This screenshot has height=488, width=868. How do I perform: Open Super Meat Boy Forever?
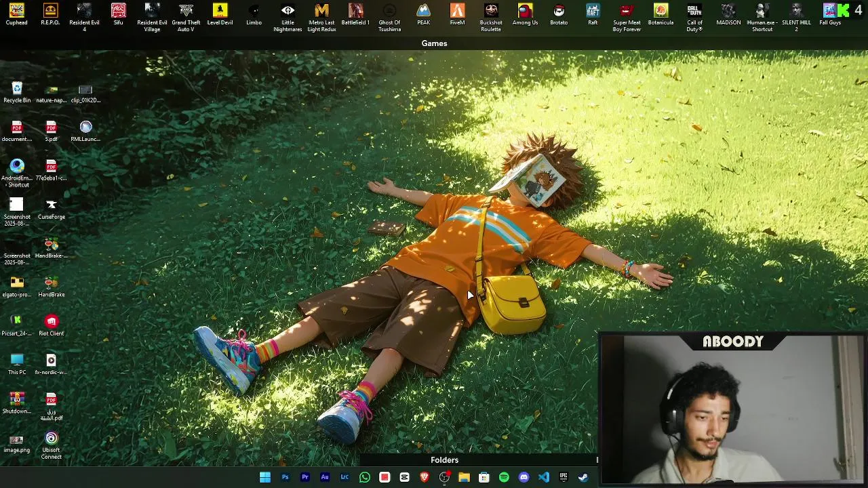point(627,18)
